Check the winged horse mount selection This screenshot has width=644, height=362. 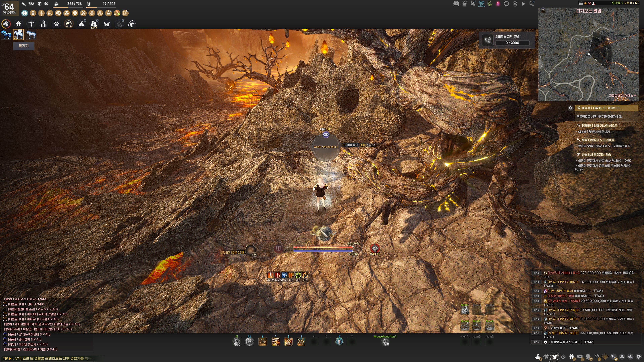point(18,35)
